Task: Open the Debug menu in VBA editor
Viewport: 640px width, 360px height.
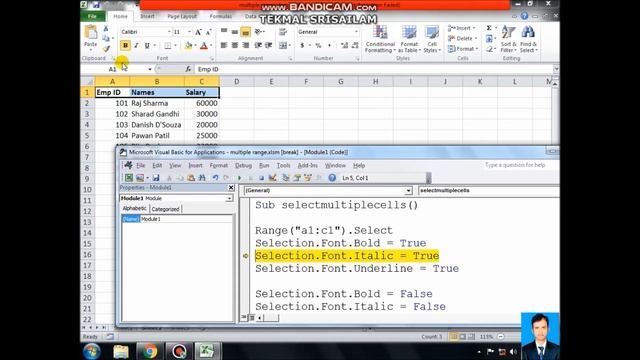Action: tap(243, 165)
